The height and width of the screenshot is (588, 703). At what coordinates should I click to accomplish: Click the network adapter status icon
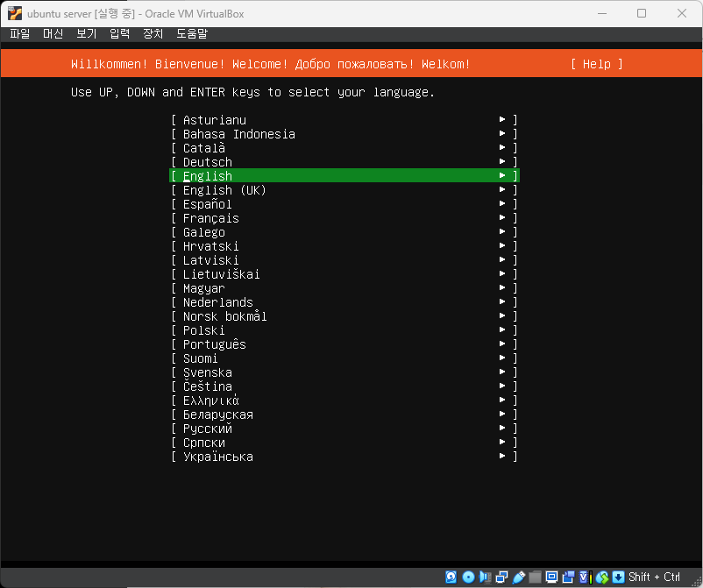point(501,577)
